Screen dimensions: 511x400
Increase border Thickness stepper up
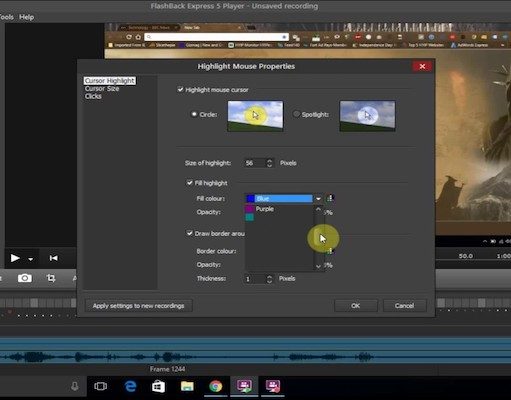point(269,276)
